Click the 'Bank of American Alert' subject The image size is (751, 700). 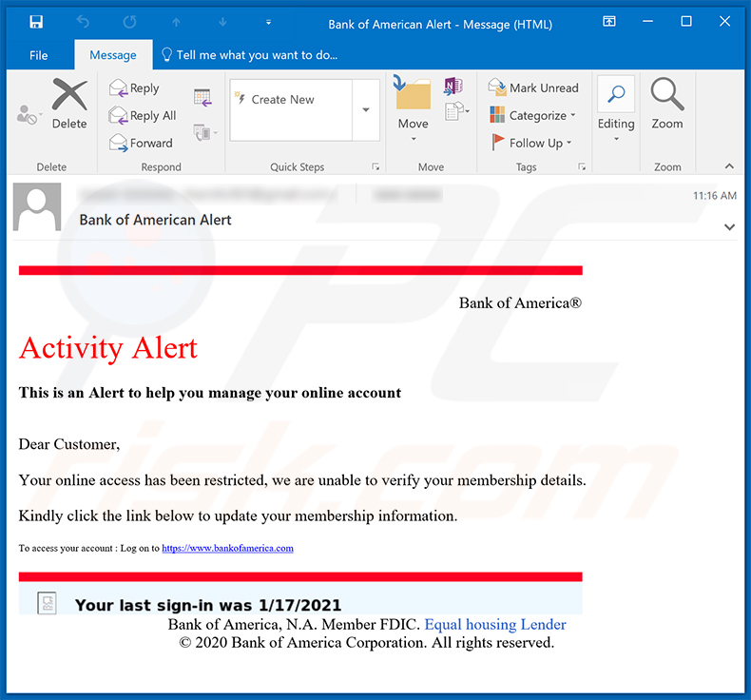pyautogui.click(x=155, y=220)
